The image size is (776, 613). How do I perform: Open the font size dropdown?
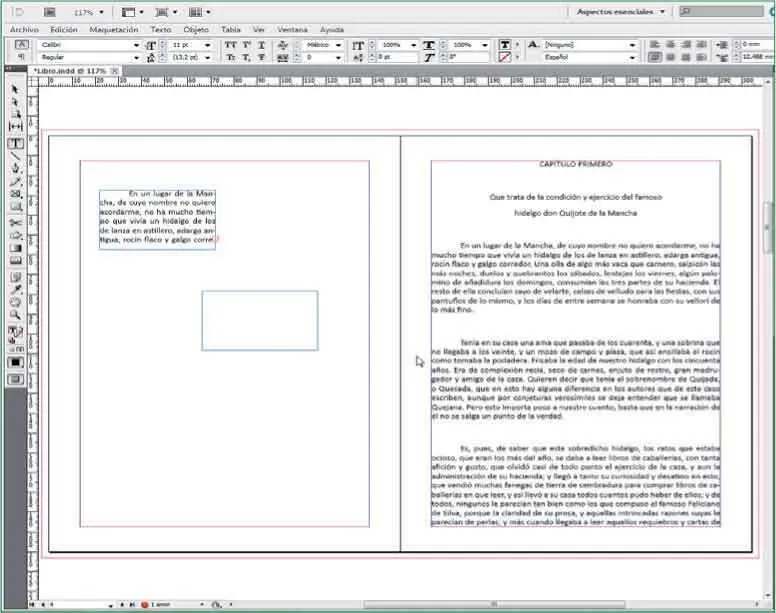coord(207,45)
